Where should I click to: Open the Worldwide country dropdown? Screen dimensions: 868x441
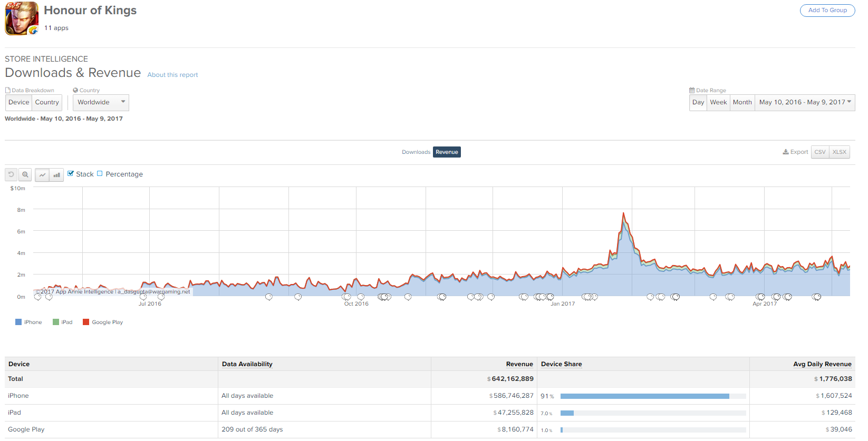point(101,102)
